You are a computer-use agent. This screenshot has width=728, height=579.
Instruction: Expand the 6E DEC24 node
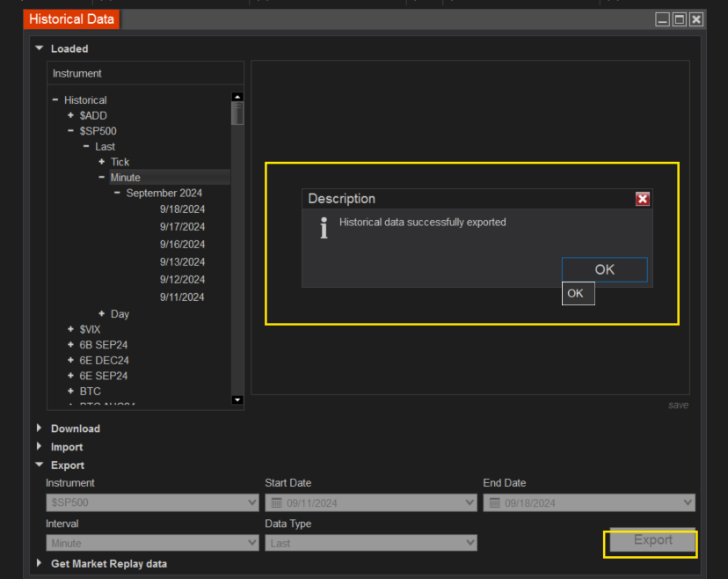[x=70, y=360]
